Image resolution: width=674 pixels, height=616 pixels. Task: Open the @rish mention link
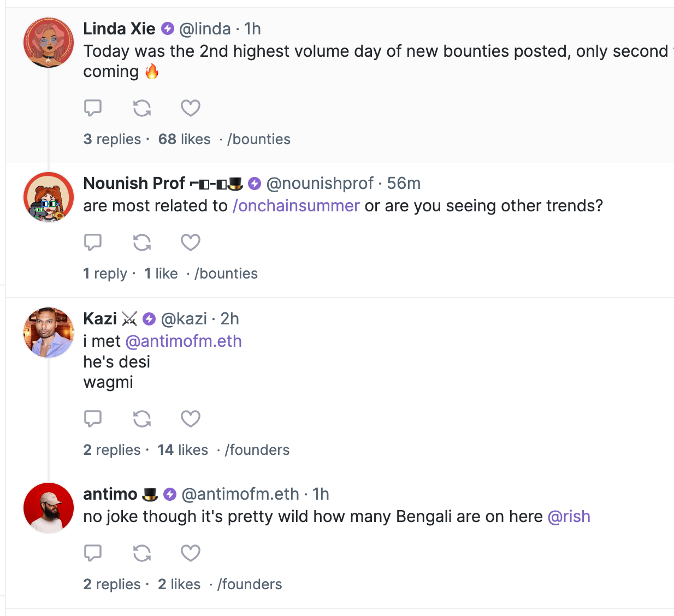(x=569, y=517)
